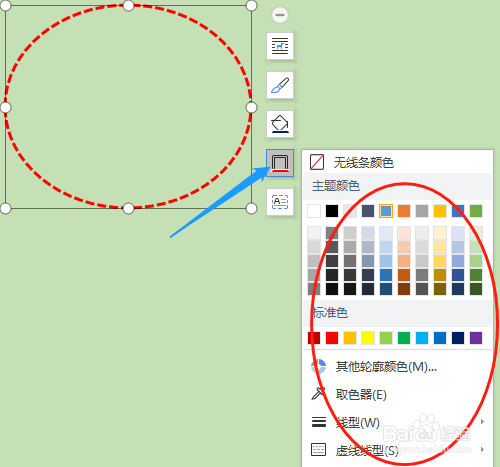Pick white theme color swatch
The image size is (500, 467).
tap(314, 211)
